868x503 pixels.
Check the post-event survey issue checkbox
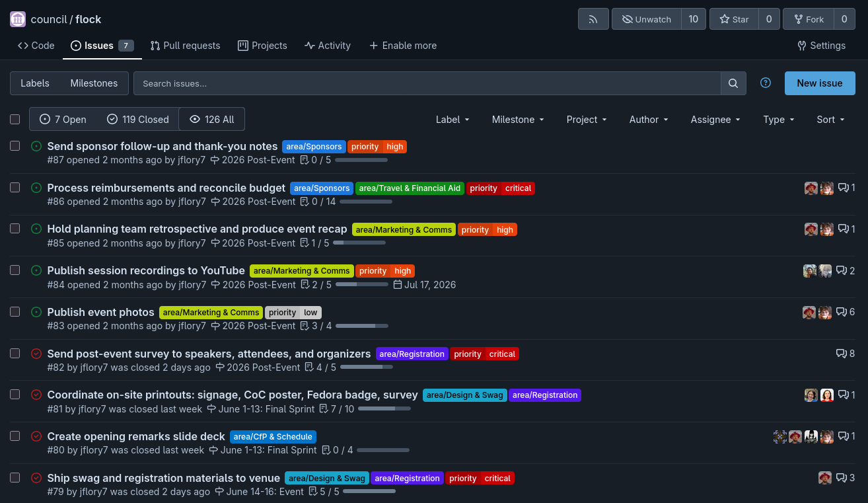15,353
